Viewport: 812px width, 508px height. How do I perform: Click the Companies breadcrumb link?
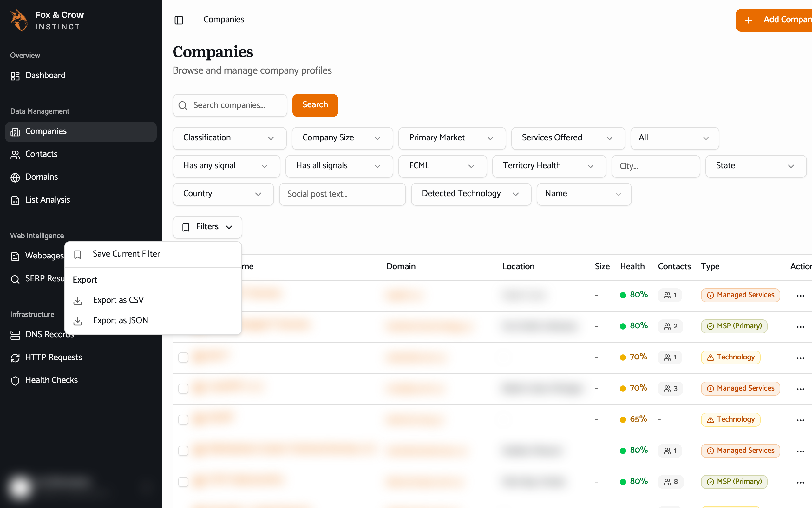pos(224,19)
